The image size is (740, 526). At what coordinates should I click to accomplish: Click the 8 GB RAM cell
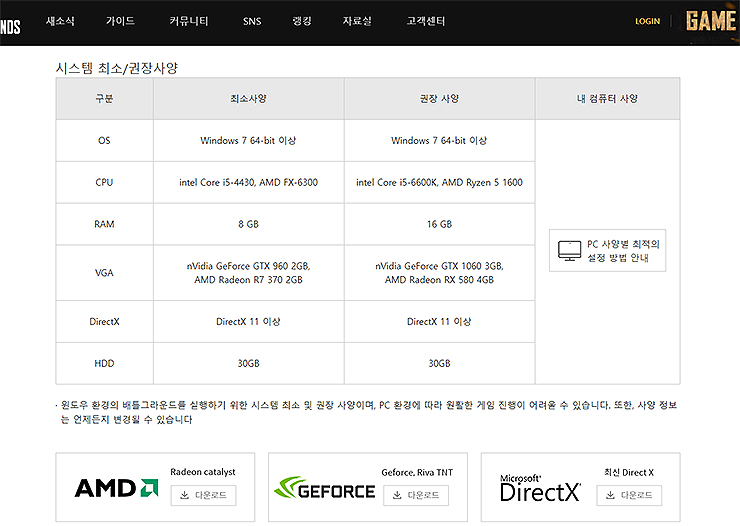249,224
